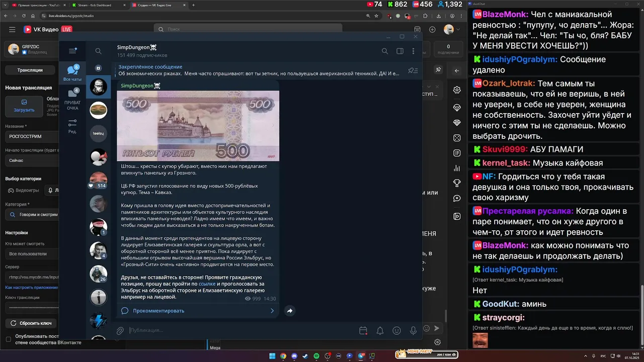This screenshot has height=362, width=644.
Task: Open scheduled messages calendar icon
Action: click(x=363, y=330)
